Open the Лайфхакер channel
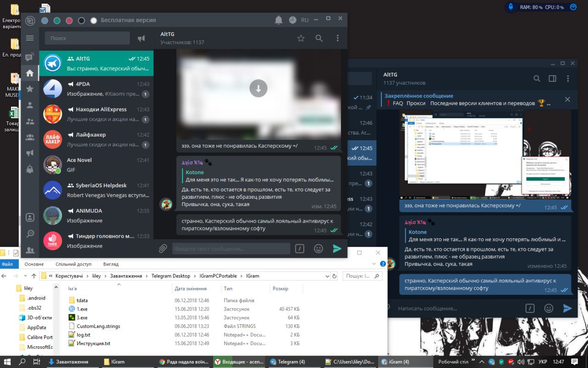 [x=96, y=139]
